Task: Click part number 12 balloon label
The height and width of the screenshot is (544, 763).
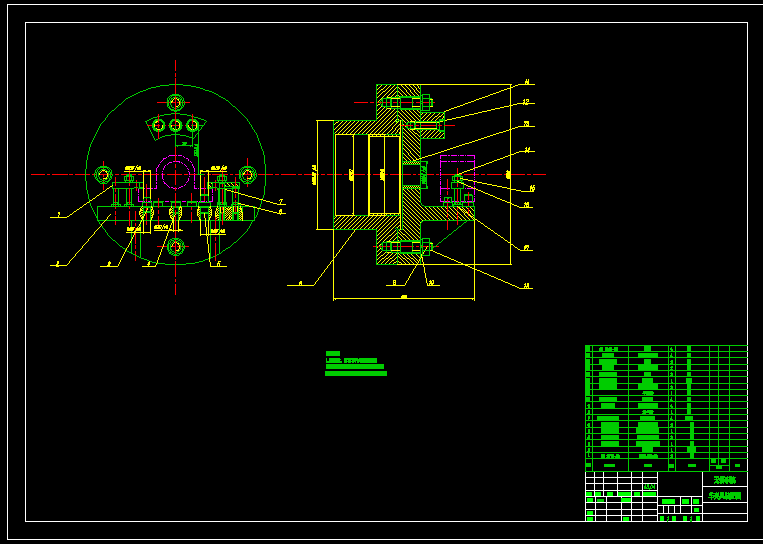Action: [x=526, y=102]
